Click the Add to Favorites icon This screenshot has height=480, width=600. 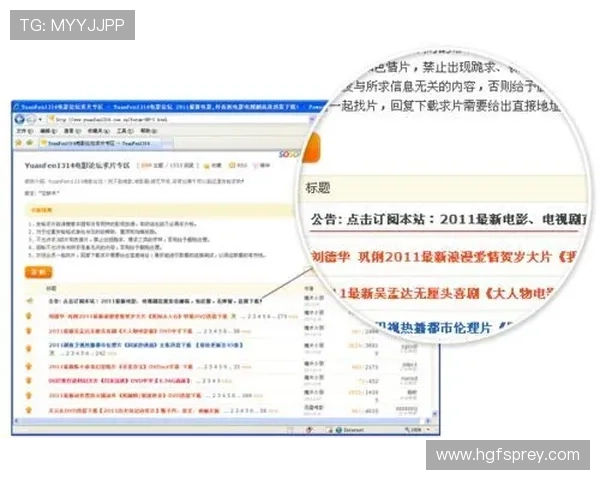30,143
